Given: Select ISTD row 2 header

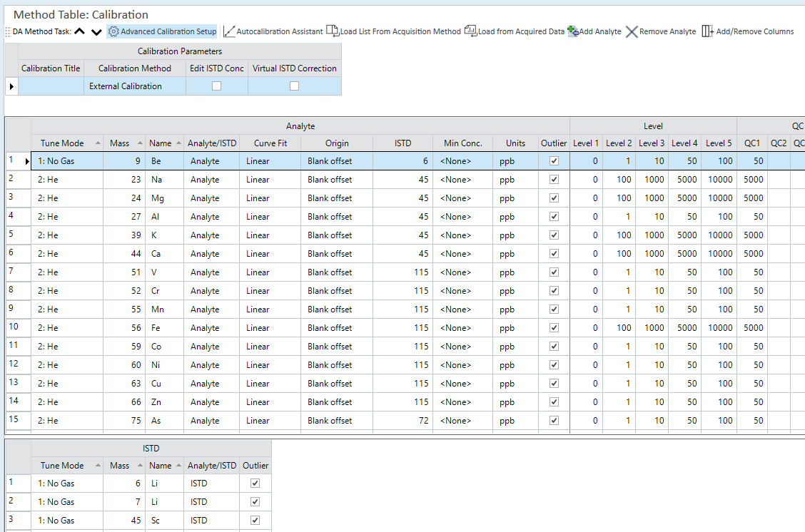Looking at the screenshot, I should pyautogui.click(x=18, y=502).
